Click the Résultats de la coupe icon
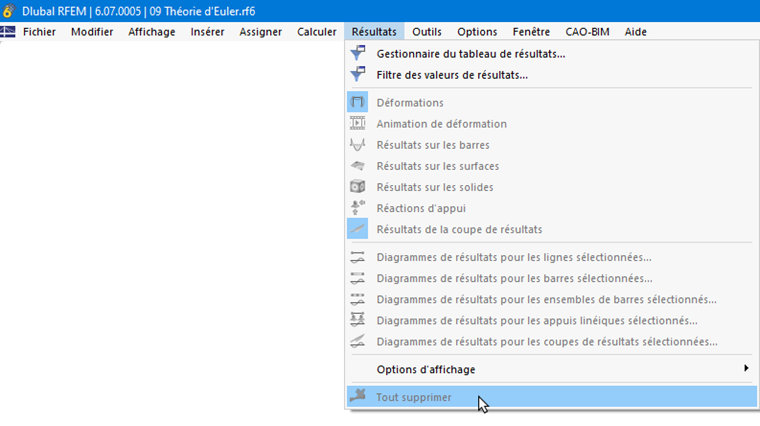The width and height of the screenshot is (760, 426). coord(358,229)
